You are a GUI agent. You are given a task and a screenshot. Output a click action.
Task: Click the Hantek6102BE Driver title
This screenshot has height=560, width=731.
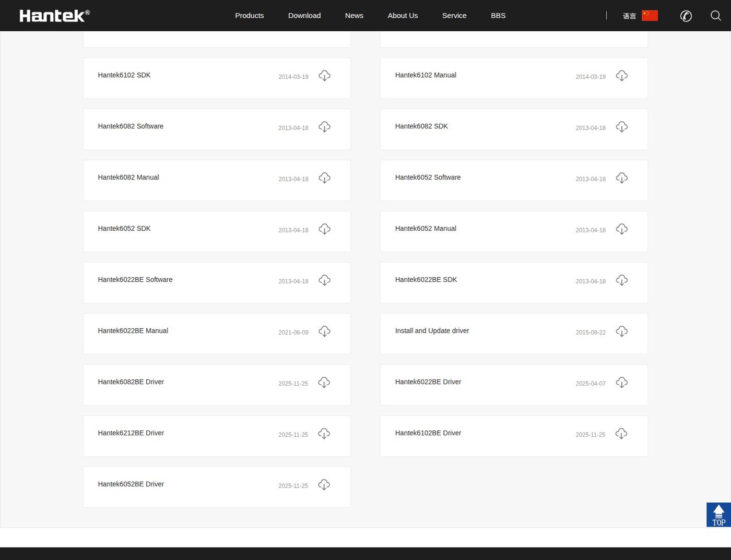(x=428, y=433)
